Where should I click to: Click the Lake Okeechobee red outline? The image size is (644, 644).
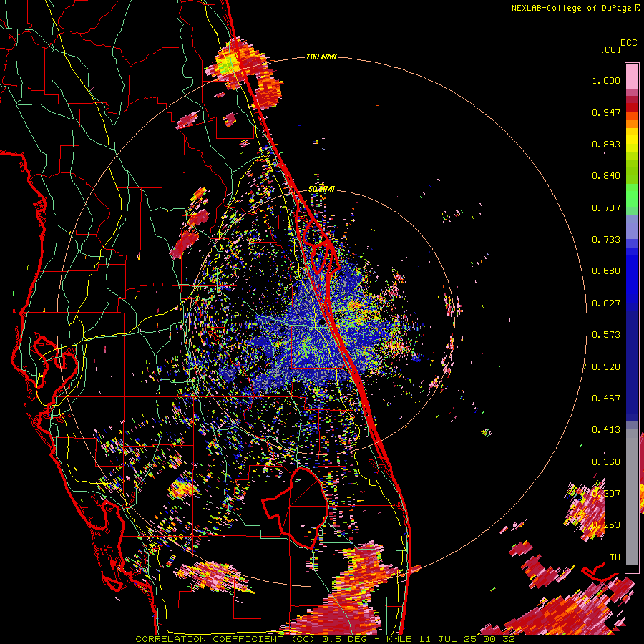295,508
